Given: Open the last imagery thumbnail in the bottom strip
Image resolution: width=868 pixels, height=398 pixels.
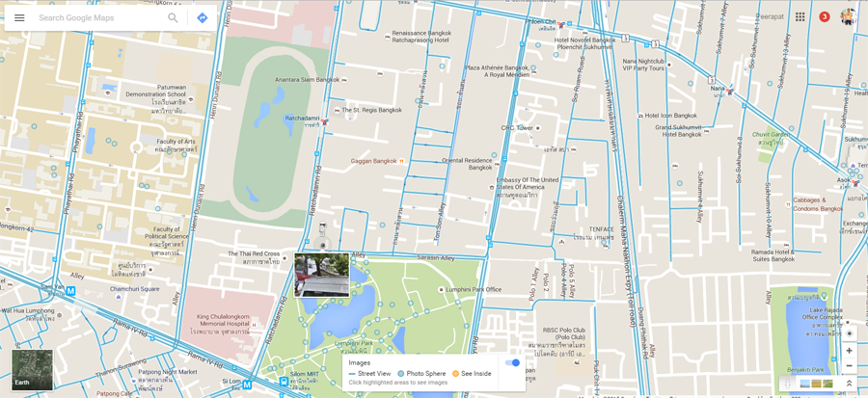Looking at the screenshot, I should pyautogui.click(x=827, y=384).
